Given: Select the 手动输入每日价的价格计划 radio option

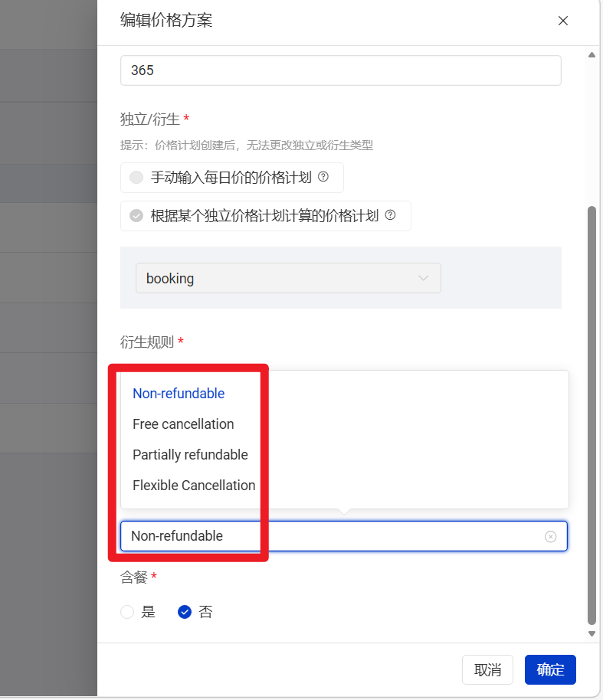Looking at the screenshot, I should 136,178.
